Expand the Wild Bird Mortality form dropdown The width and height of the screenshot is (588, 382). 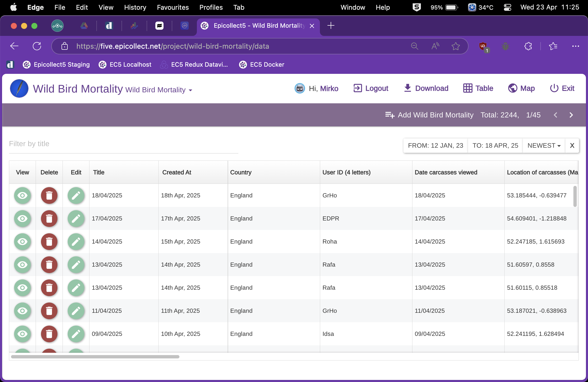tap(190, 90)
